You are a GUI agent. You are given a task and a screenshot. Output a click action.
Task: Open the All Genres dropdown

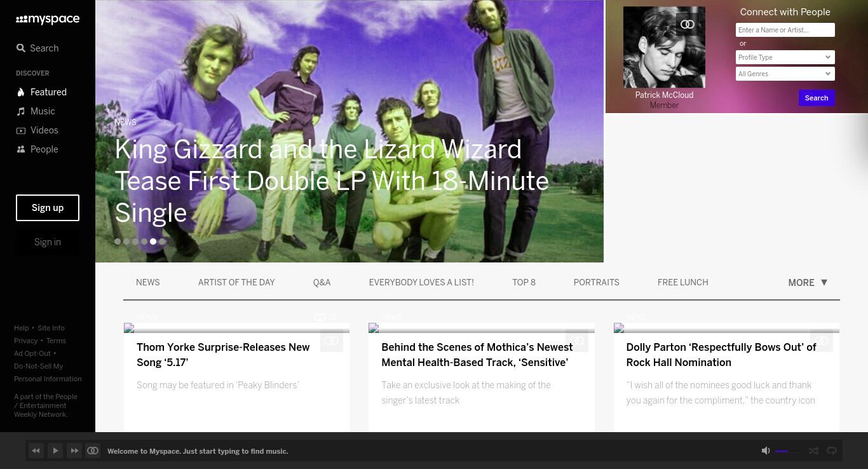click(x=785, y=74)
